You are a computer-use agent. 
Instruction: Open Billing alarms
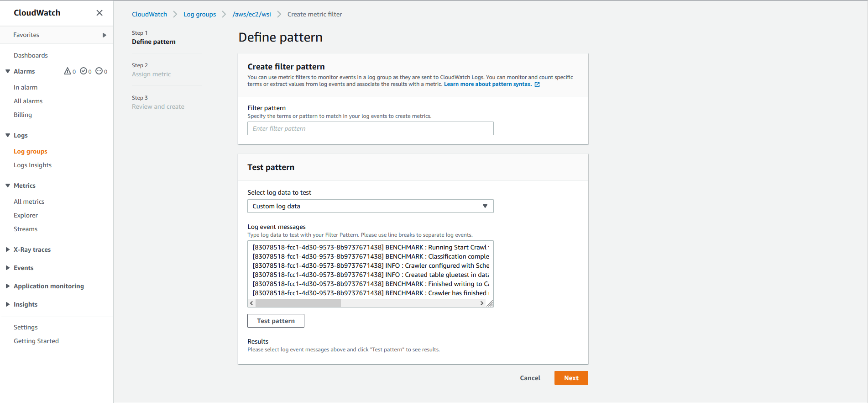click(x=23, y=115)
